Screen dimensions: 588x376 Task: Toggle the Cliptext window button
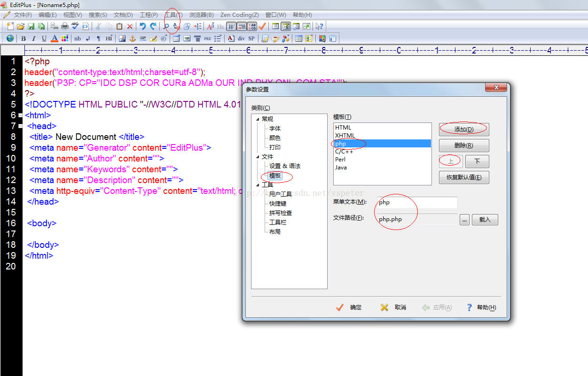tap(275, 26)
